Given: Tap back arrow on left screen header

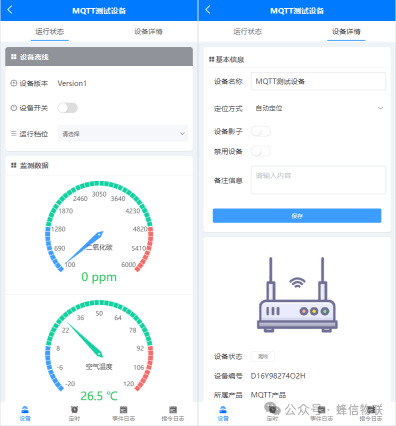Looking at the screenshot, I should click(10, 10).
